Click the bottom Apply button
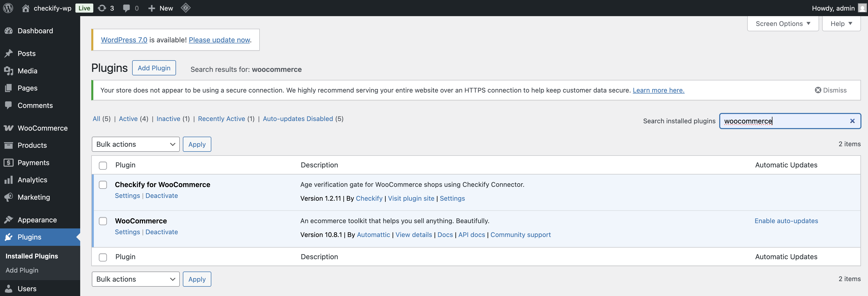This screenshot has height=296, width=868. [x=197, y=279]
